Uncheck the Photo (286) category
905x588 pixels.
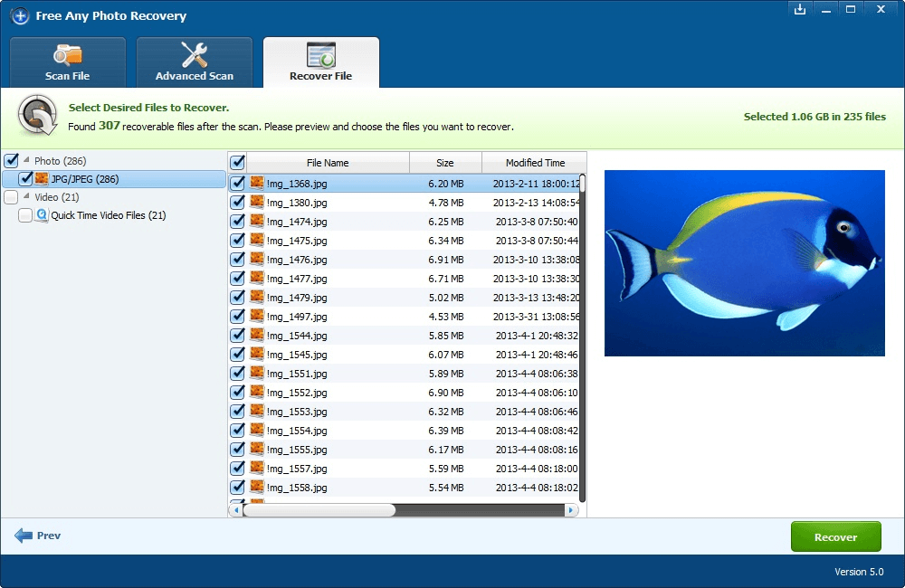tap(12, 160)
